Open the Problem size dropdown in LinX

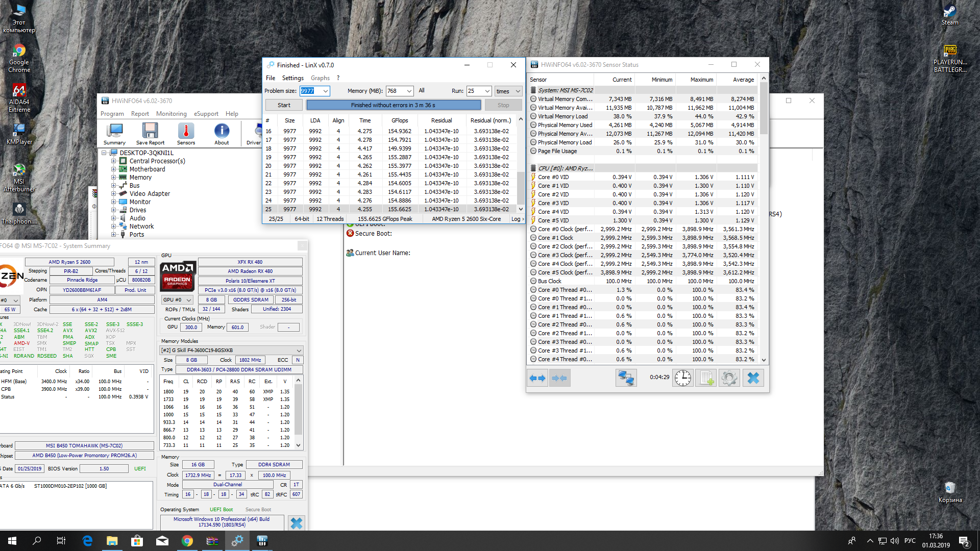point(326,91)
